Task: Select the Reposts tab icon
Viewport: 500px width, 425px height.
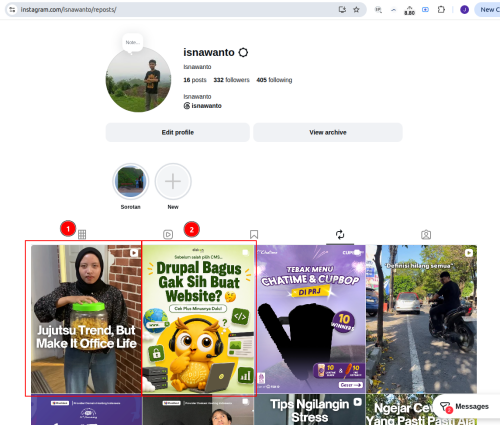Action: [340, 234]
